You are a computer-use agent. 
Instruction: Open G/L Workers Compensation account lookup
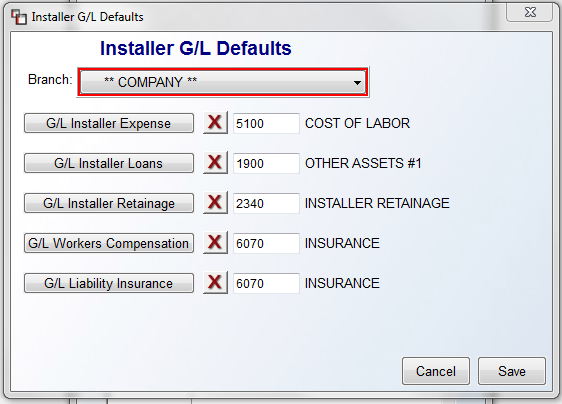click(109, 243)
